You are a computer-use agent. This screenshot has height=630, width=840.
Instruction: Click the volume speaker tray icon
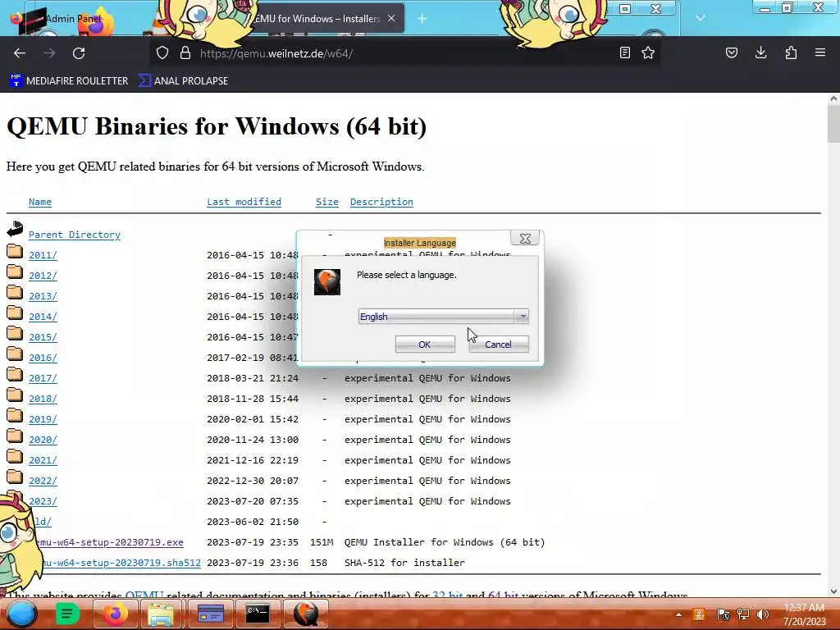[762, 614]
